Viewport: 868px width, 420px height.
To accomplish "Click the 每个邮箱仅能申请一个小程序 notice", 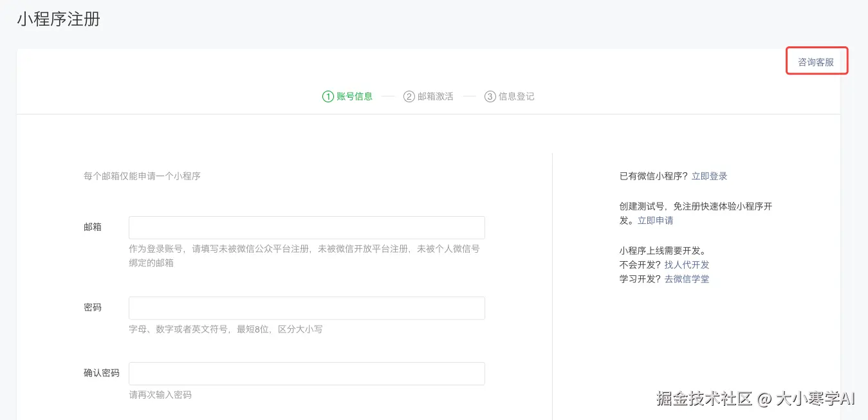I will coord(142,176).
